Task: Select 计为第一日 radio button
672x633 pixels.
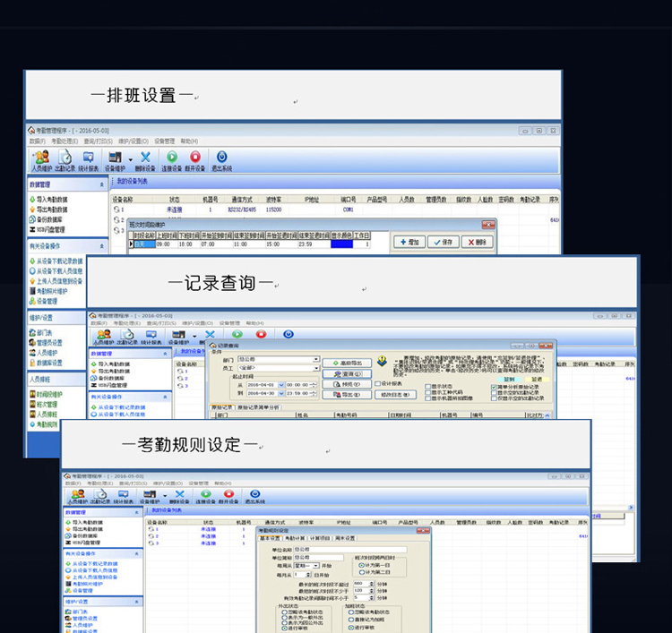Action: [x=361, y=565]
